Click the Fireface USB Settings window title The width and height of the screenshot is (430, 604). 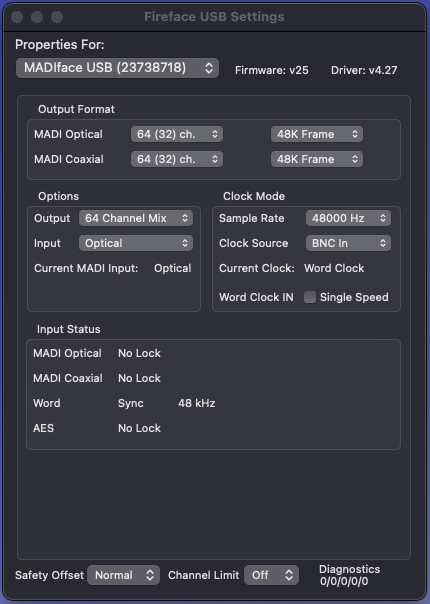click(214, 17)
